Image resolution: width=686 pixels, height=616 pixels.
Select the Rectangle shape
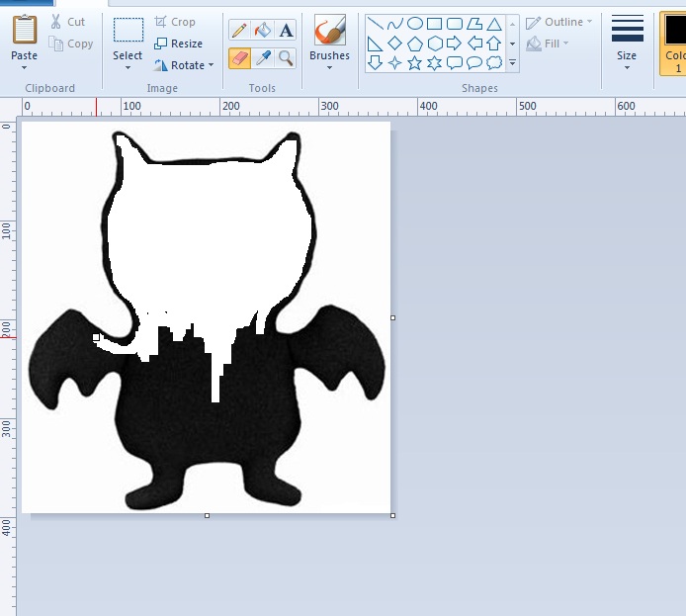(x=435, y=23)
